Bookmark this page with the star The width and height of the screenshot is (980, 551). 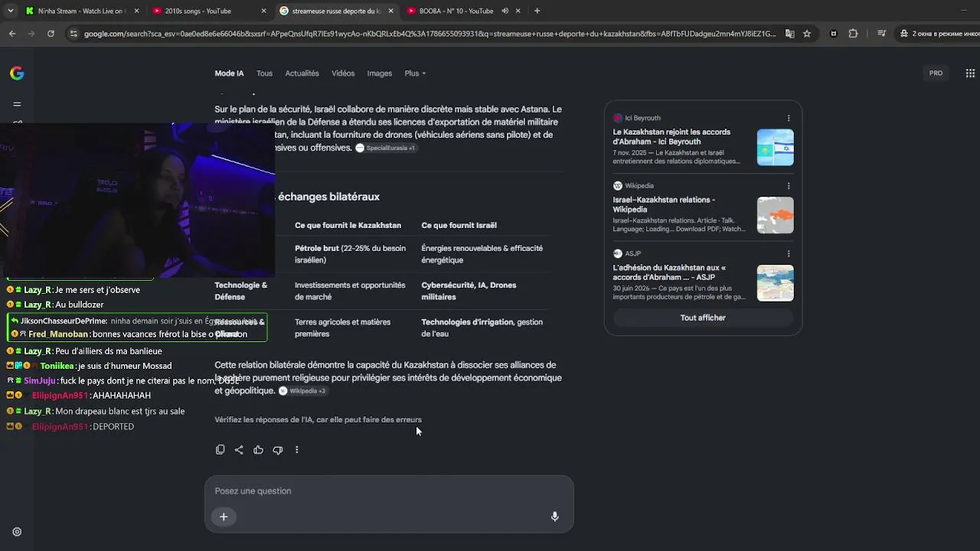coord(807,34)
